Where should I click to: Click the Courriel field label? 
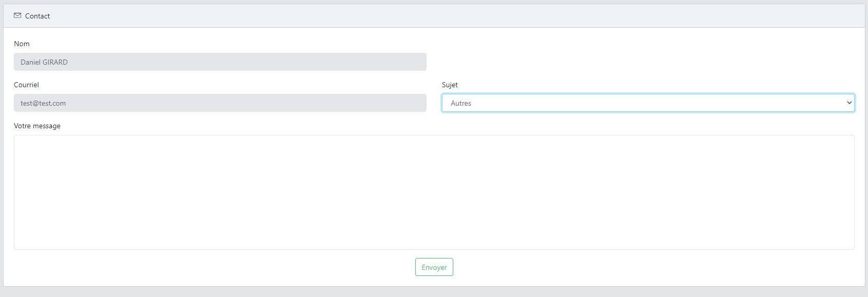pyautogui.click(x=26, y=85)
